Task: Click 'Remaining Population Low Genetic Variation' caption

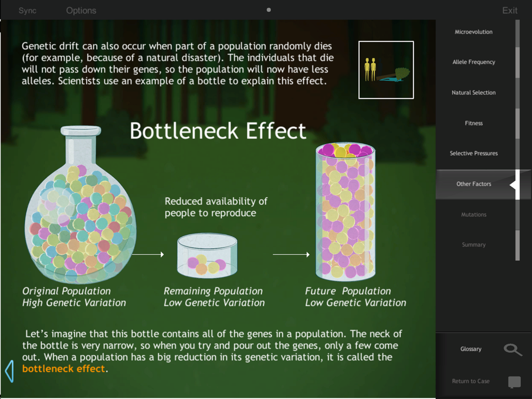Action: [x=214, y=297]
